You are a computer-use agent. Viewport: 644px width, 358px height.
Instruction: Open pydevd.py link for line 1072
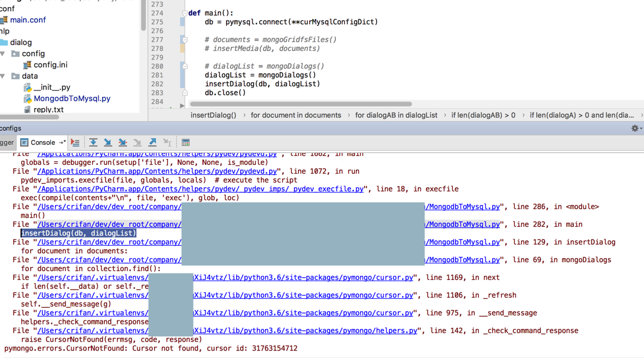157,171
